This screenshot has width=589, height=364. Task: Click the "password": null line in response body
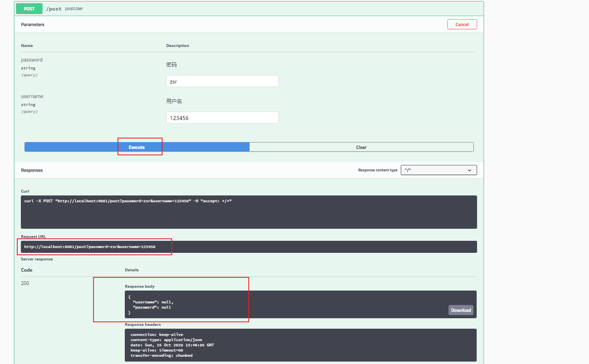(152, 307)
